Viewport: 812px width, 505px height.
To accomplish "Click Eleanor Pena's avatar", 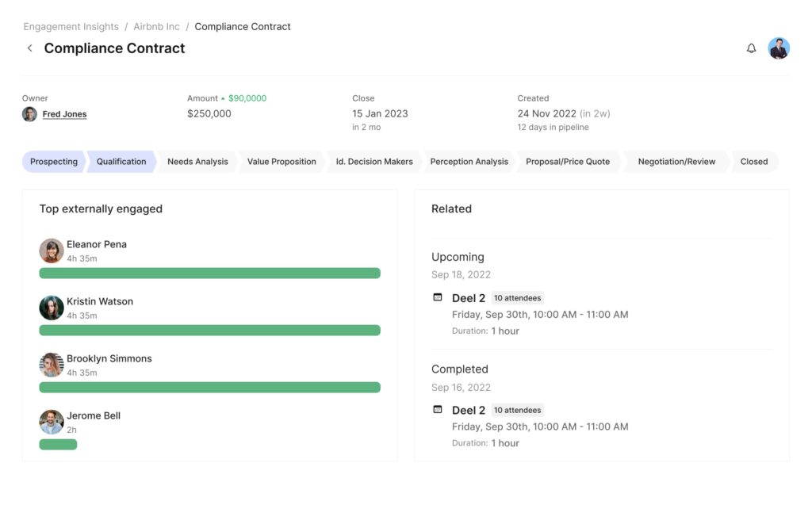I will click(x=52, y=250).
